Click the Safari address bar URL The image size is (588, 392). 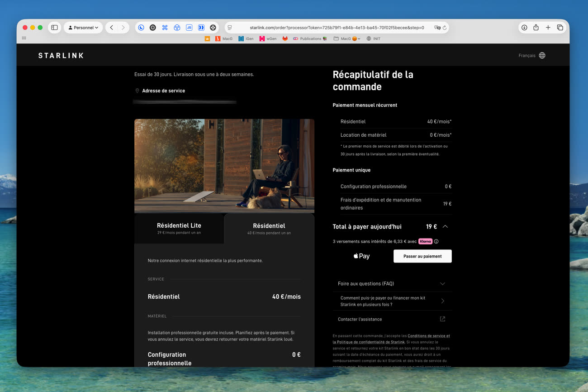click(337, 28)
